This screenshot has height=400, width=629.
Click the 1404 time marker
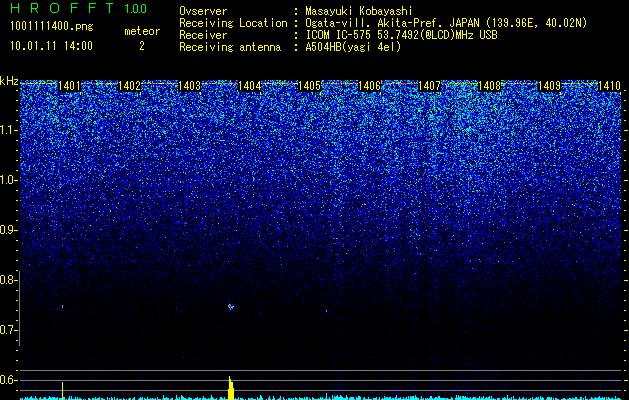point(250,86)
